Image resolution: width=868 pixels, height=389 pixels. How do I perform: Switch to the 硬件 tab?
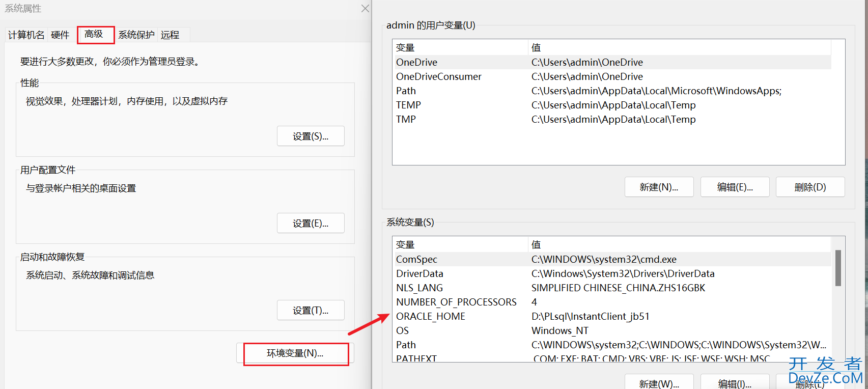(60, 35)
